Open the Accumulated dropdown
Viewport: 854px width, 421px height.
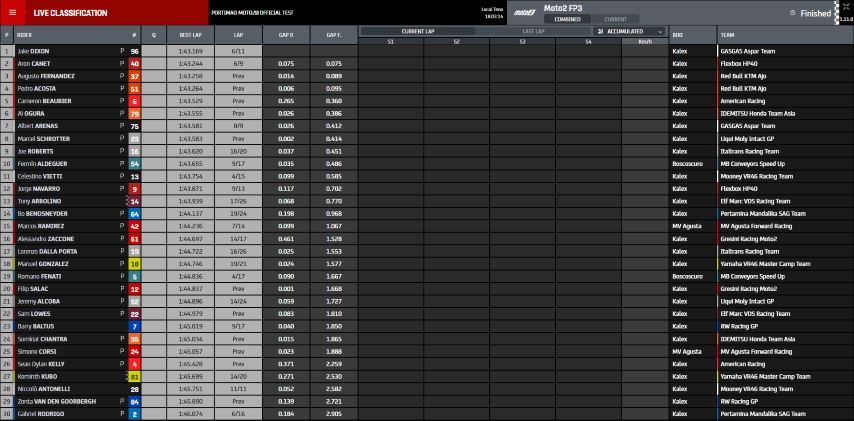click(631, 32)
